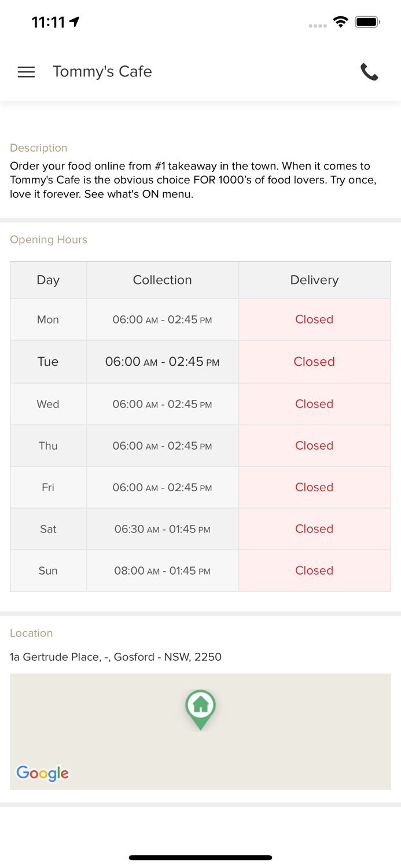
Task: Tap the Wed day cell
Action: (x=48, y=404)
